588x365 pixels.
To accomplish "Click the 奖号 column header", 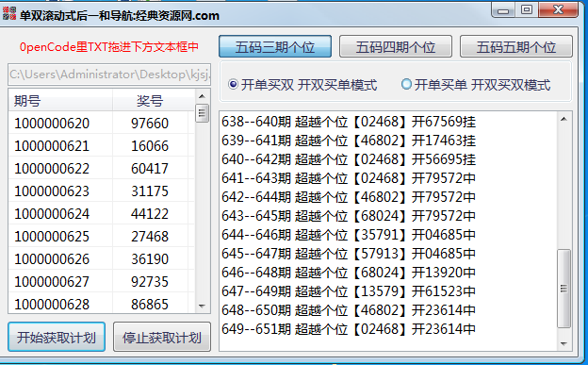I will (150, 100).
